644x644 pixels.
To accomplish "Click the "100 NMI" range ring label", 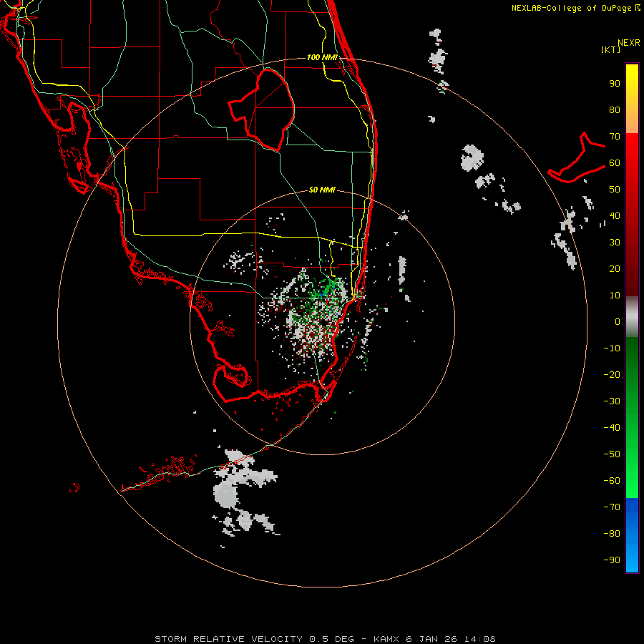I will pos(322,57).
